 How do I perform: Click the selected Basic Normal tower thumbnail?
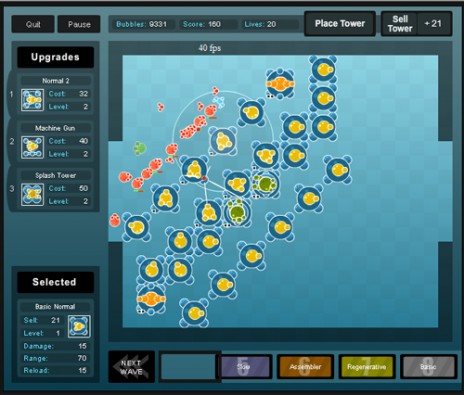(79, 326)
